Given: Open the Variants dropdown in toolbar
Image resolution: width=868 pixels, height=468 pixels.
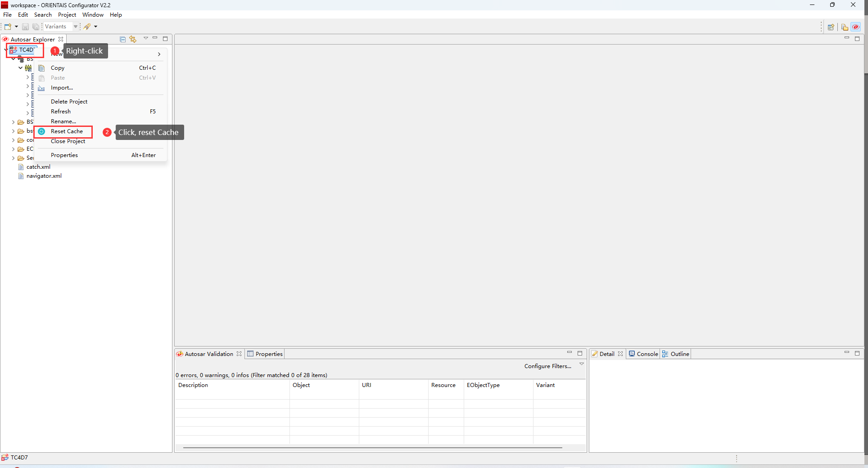Looking at the screenshot, I should pos(75,27).
